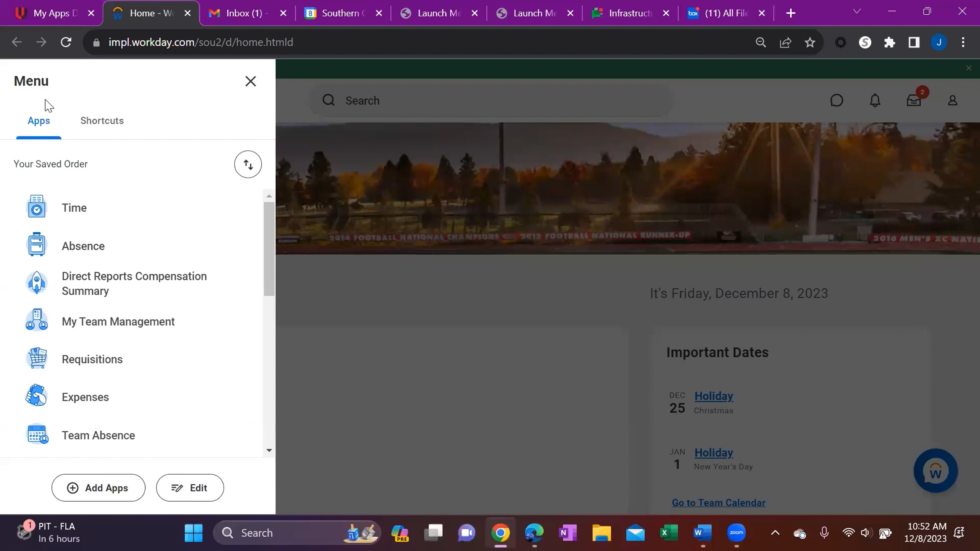Viewport: 980px width, 551px height.
Task: Select the Team Absence label
Action: pos(98,435)
